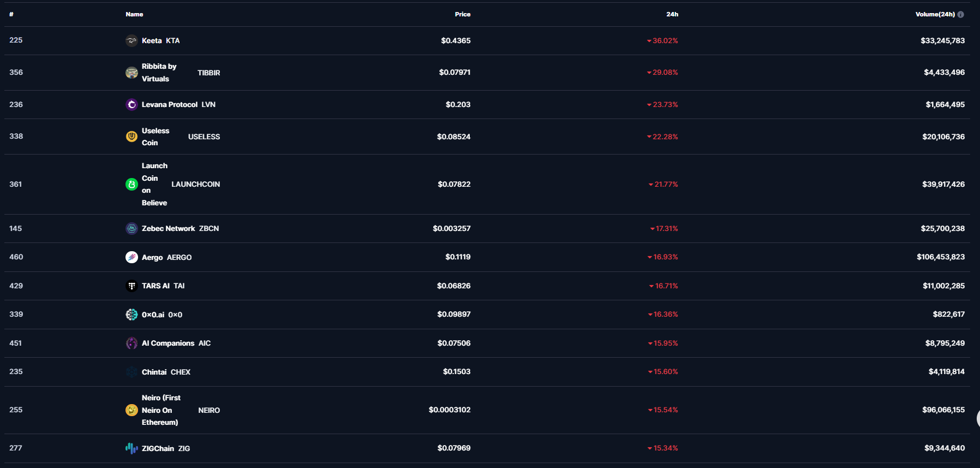Image resolution: width=980 pixels, height=468 pixels.
Task: Click the green Launch Coin logo icon
Action: [x=132, y=185]
